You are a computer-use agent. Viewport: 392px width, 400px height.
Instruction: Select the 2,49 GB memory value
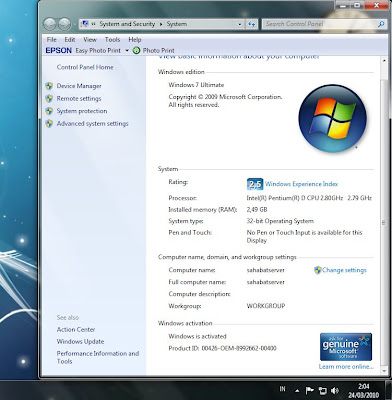257,210
